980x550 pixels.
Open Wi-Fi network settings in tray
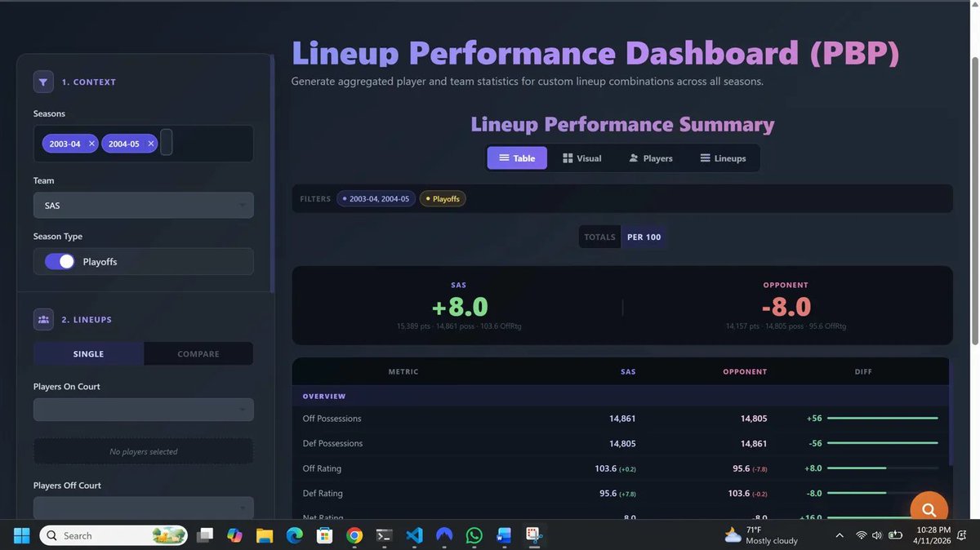pyautogui.click(x=861, y=535)
